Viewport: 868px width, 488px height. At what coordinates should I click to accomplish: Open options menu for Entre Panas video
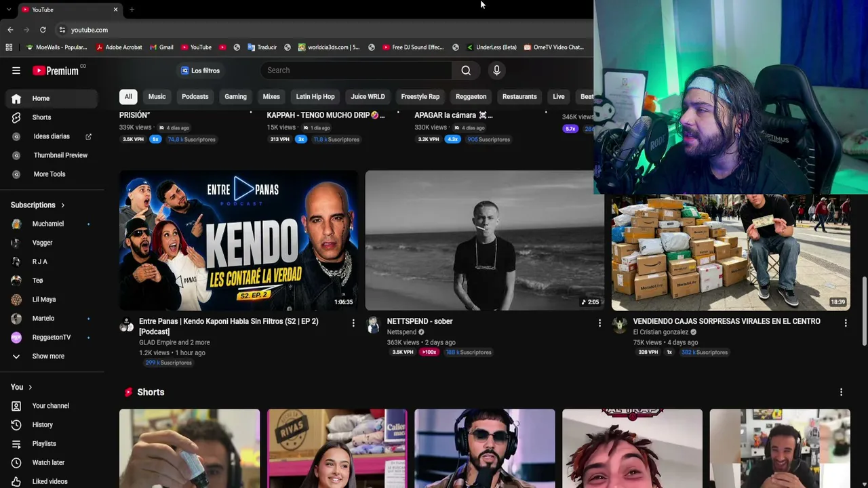[353, 323]
